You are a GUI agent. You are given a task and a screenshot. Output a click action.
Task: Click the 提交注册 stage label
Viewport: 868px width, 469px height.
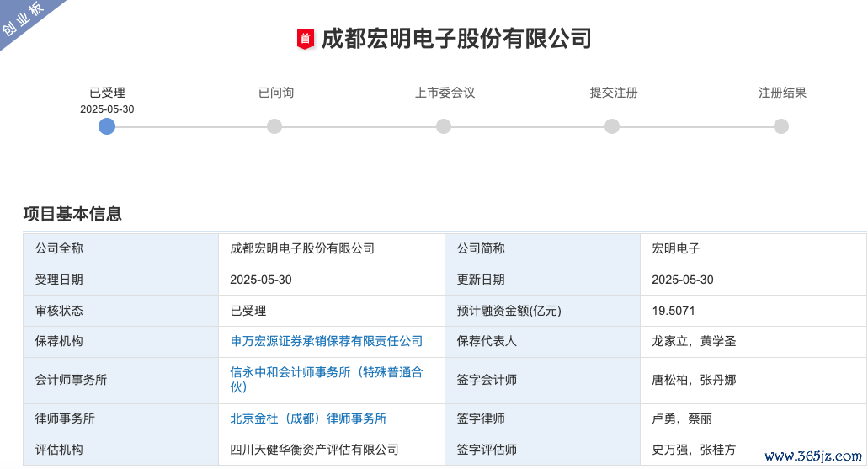pos(613,93)
